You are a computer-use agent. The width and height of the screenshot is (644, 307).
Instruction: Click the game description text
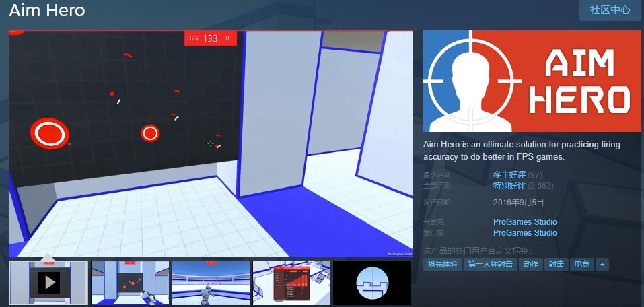click(522, 150)
